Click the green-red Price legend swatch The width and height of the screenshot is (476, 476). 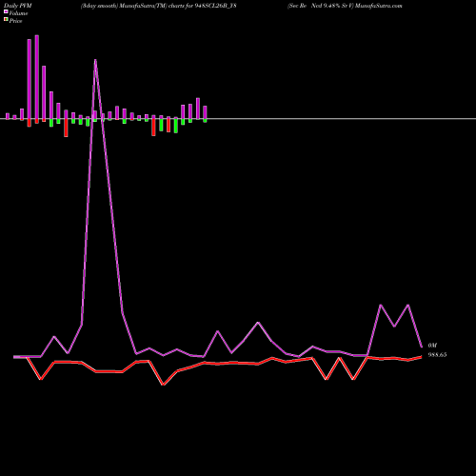[6, 19]
